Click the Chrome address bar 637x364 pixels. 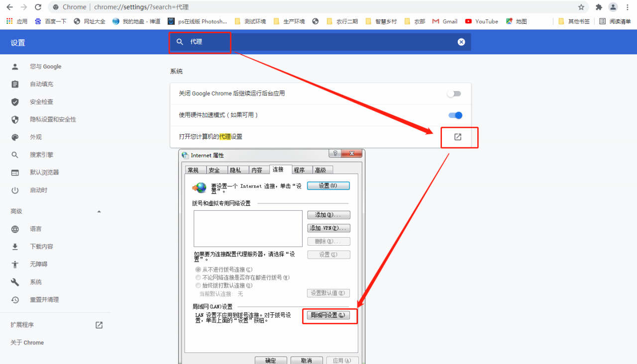click(318, 7)
